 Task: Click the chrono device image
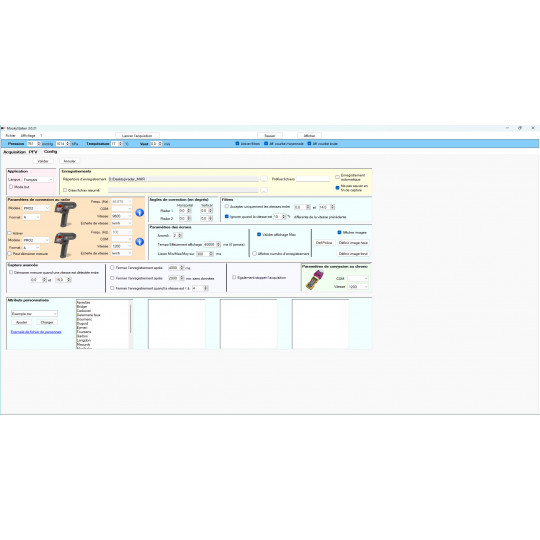pos(314,280)
